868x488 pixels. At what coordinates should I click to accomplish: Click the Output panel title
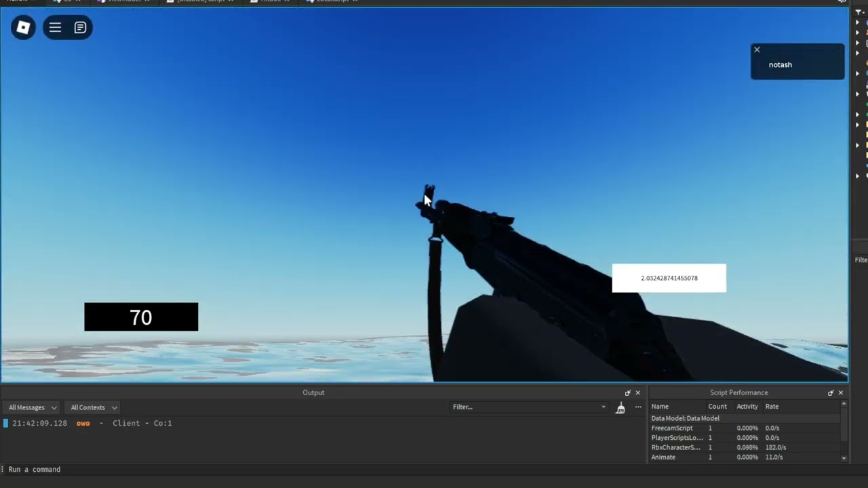[x=313, y=392]
